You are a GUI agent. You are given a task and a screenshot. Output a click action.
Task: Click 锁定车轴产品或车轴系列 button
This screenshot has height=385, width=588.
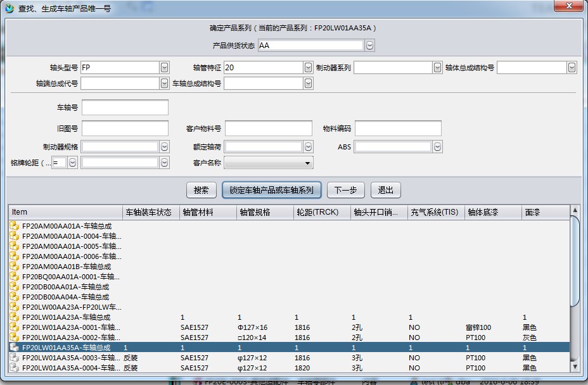[x=271, y=190]
